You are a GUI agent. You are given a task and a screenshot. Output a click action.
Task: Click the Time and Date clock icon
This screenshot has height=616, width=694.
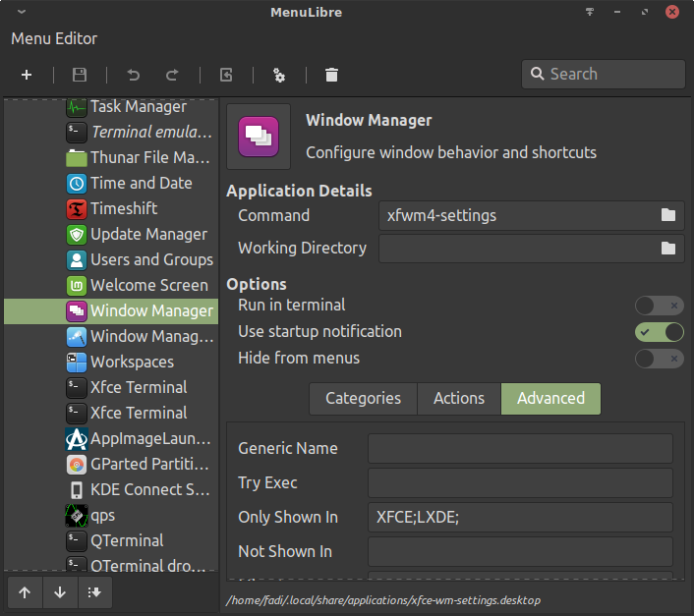[77, 184]
